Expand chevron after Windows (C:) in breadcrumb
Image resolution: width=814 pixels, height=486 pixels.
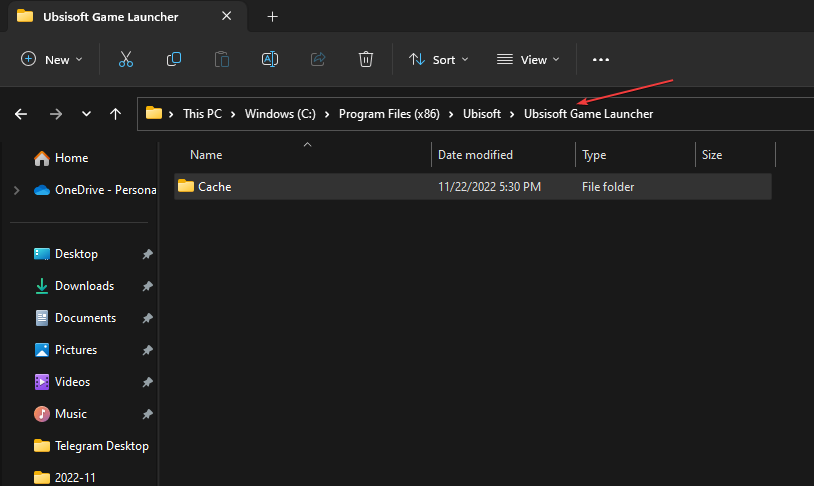click(x=327, y=114)
